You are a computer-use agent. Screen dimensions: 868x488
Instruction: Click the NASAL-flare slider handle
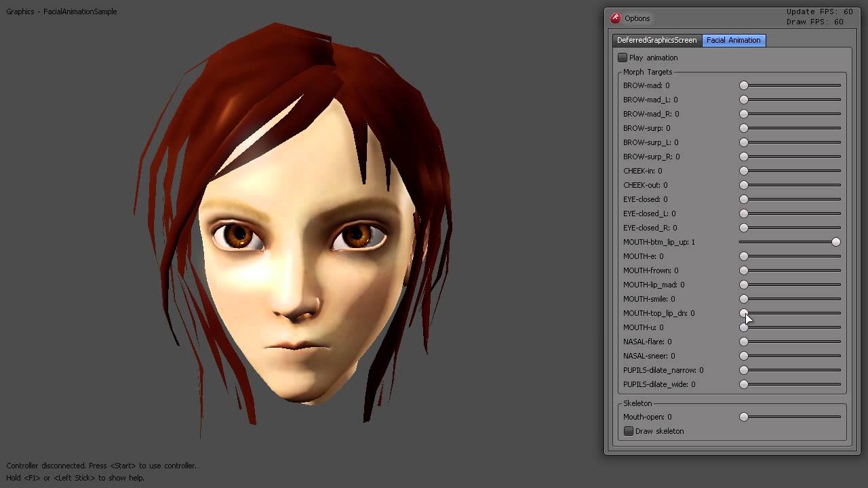[744, 342]
